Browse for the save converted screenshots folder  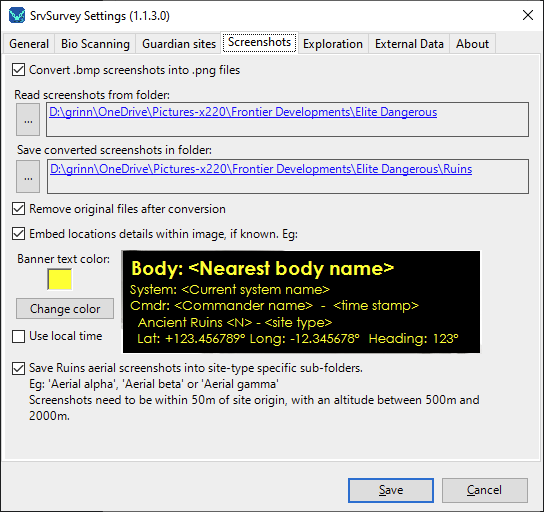pos(28,177)
